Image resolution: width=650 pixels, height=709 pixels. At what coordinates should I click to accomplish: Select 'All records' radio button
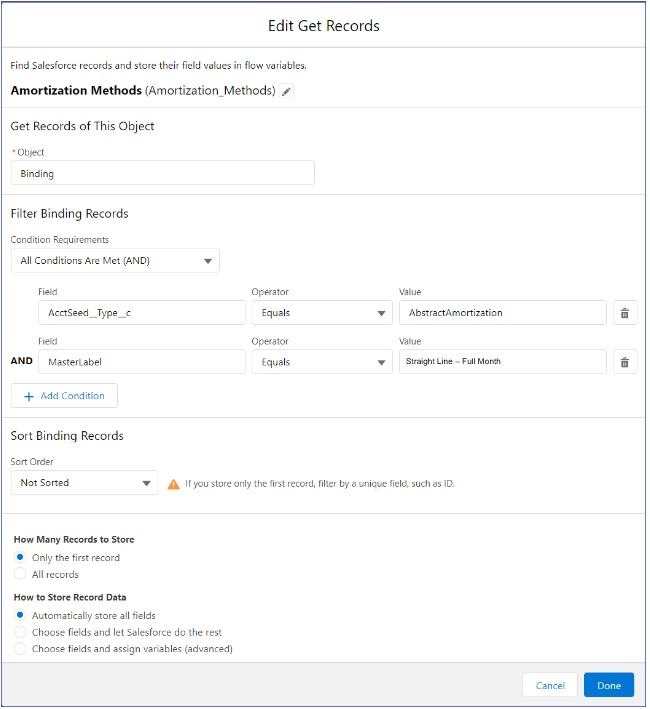(x=21, y=574)
